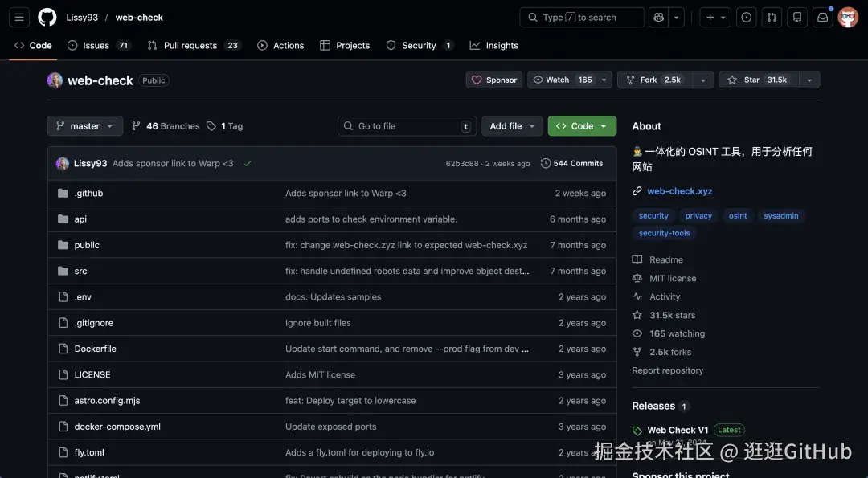Image resolution: width=868 pixels, height=478 pixels.
Task: Switch to the Projects tab
Action: tap(345, 45)
